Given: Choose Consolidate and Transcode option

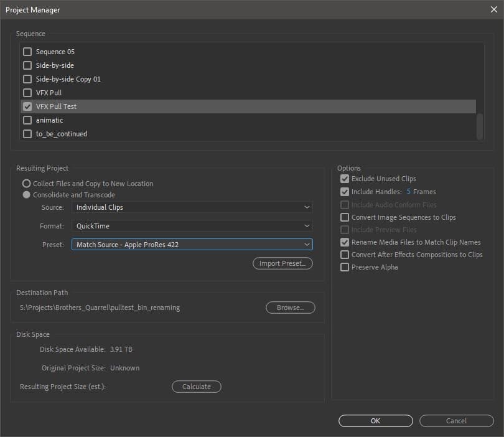Looking at the screenshot, I should [27, 195].
